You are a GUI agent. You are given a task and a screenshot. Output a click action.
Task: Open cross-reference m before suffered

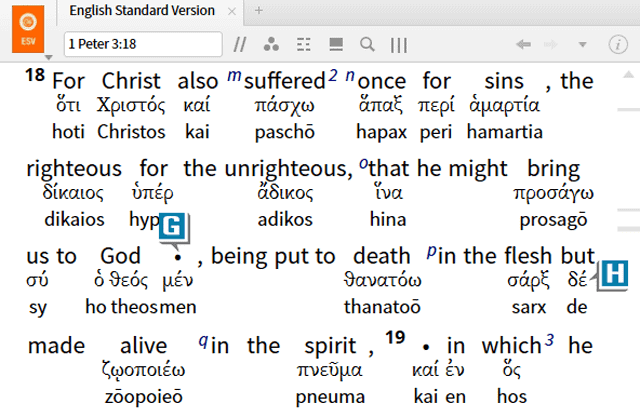coord(235,76)
